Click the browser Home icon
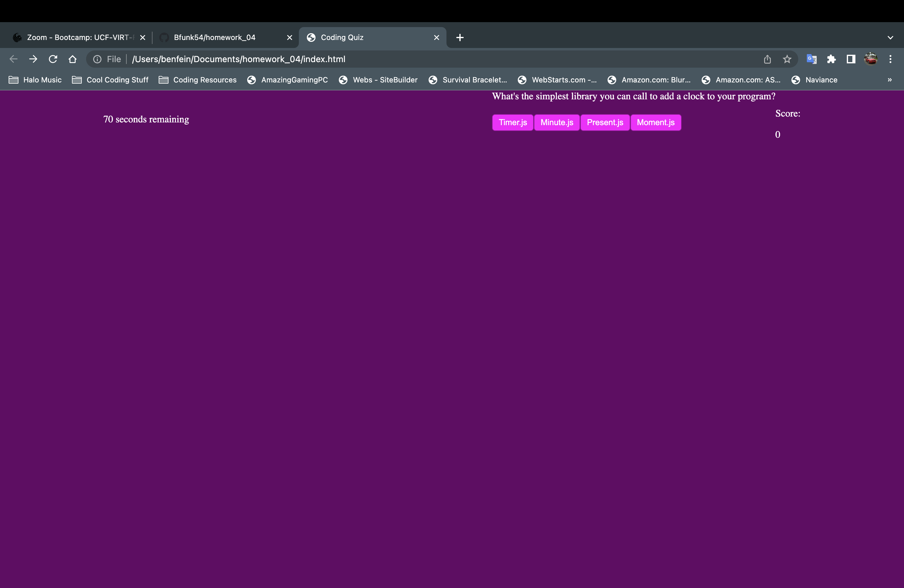Viewport: 904px width, 588px height. [73, 59]
